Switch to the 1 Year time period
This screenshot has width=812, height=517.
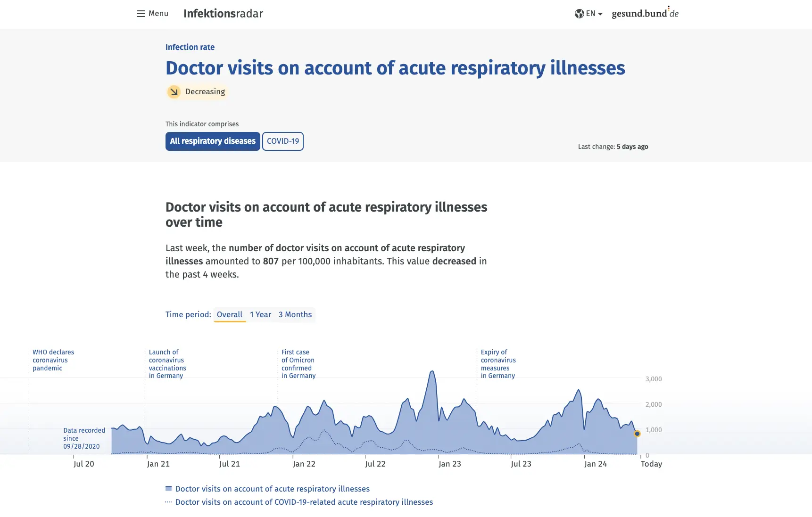pos(261,314)
